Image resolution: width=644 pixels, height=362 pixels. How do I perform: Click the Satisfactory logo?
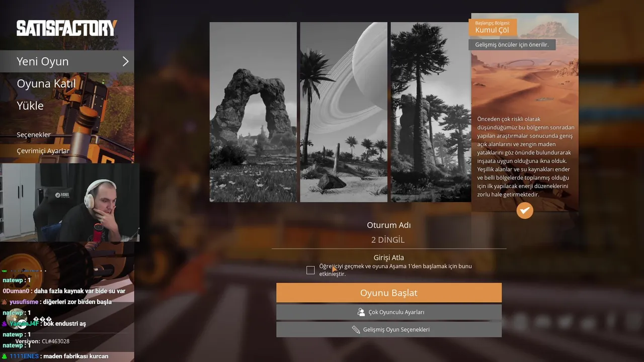(67, 28)
